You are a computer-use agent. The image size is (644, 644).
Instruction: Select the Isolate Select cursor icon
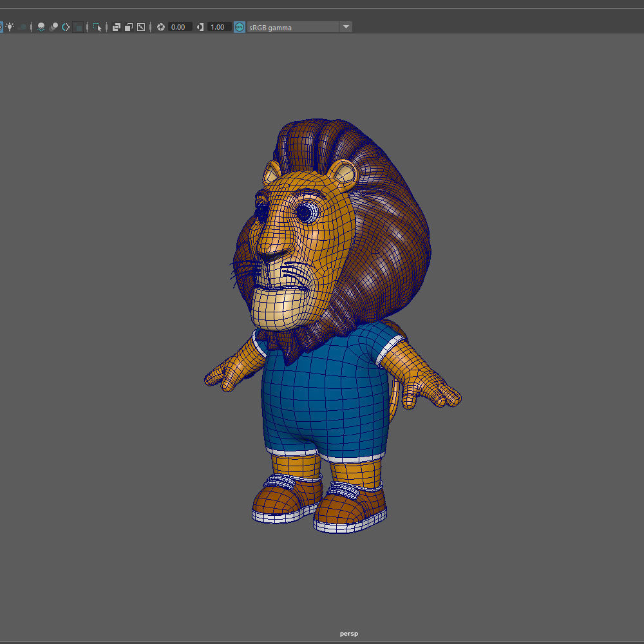point(97,27)
